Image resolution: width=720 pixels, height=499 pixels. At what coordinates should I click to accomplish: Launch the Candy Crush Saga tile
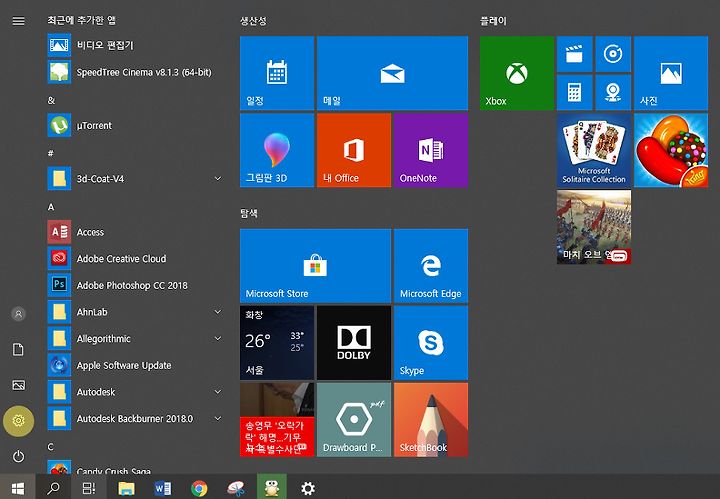(x=671, y=150)
